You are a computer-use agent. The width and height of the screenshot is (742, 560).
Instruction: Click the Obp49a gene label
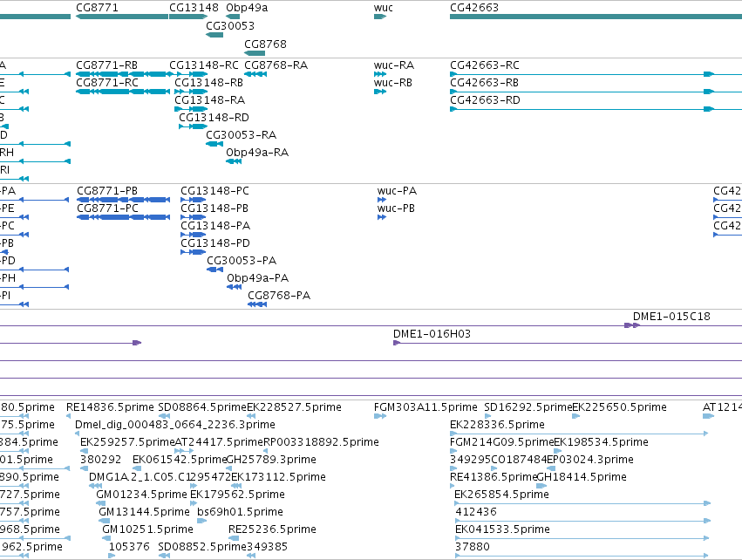[x=247, y=8]
